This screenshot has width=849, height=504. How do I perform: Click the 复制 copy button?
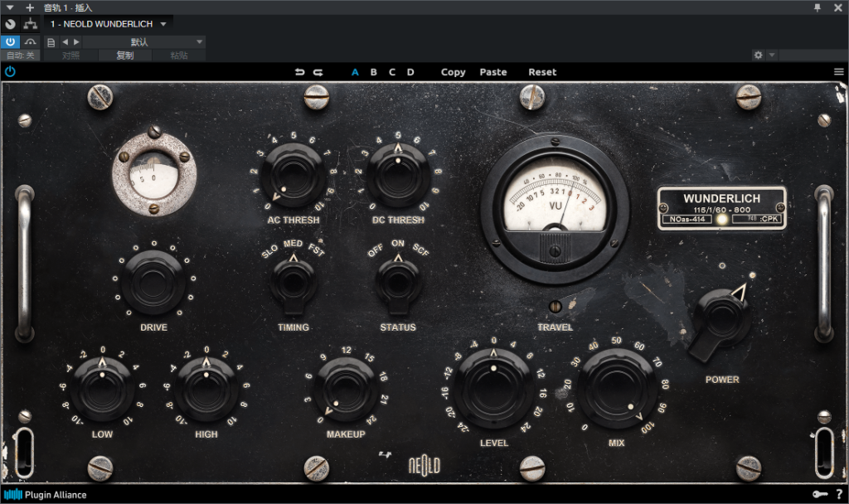click(x=125, y=56)
